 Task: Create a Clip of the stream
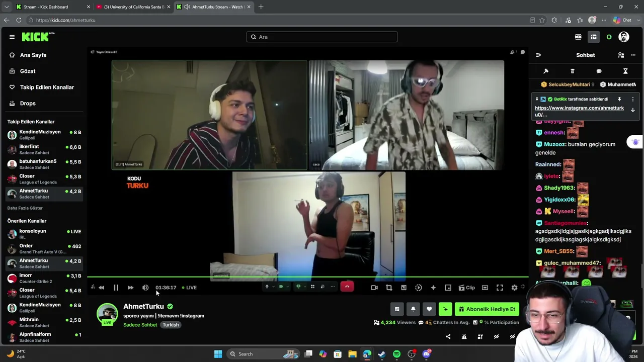point(467,288)
